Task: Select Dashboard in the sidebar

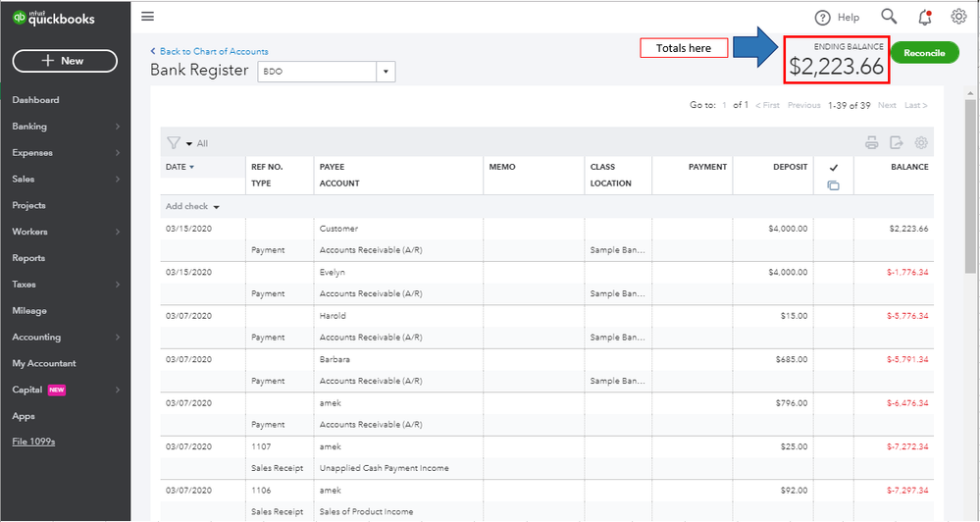Action: coord(35,100)
